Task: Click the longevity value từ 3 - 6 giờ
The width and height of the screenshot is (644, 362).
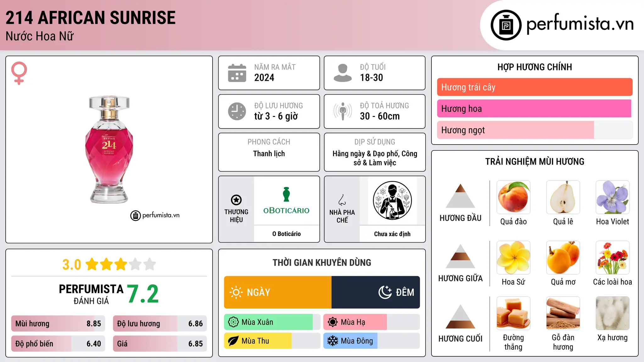Action: click(x=276, y=116)
